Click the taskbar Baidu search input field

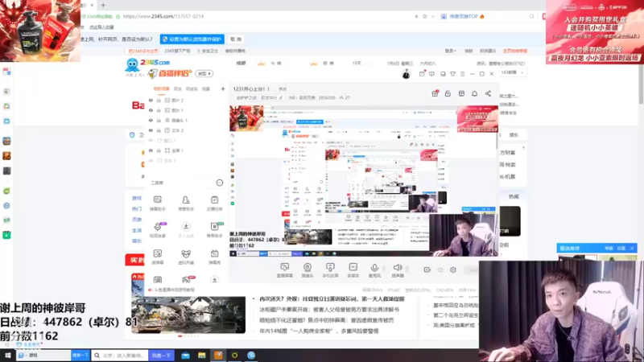pyautogui.click(x=120, y=356)
